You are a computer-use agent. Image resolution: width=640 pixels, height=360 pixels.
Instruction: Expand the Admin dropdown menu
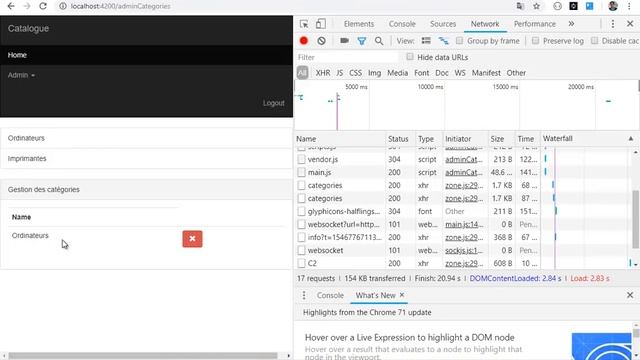(21, 75)
